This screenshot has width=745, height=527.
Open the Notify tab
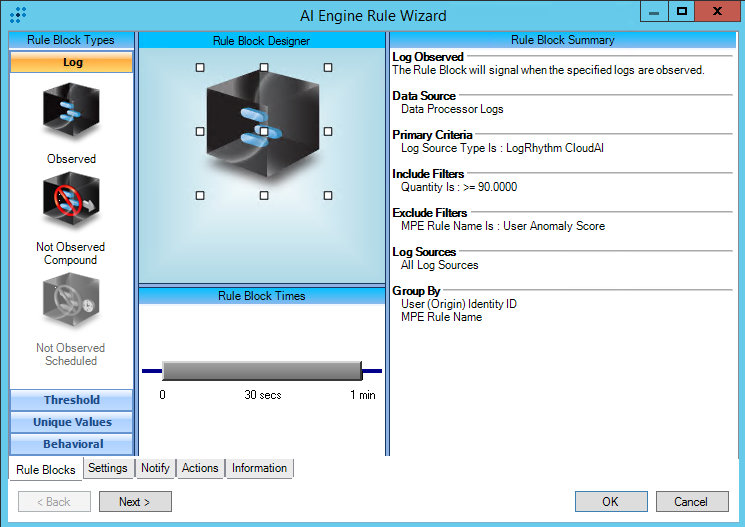pyautogui.click(x=155, y=468)
